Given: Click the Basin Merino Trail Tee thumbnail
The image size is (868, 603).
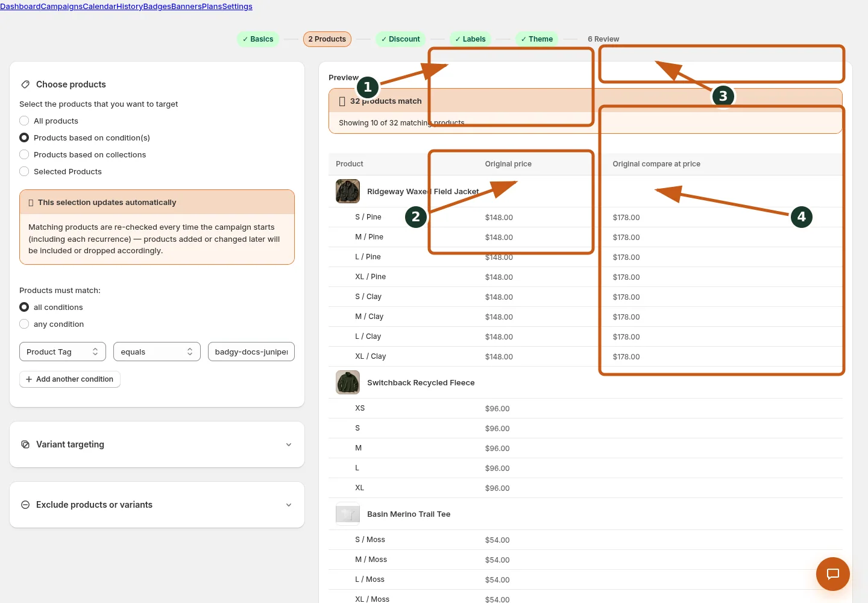Looking at the screenshot, I should click(348, 514).
